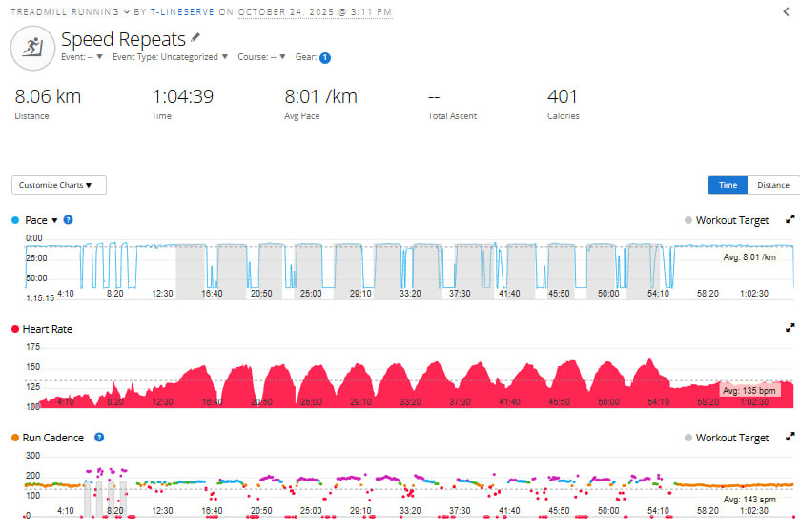Viewport: 800px width, 532px height.
Task: Click the October 24, 2025 date link
Action: tap(316, 11)
